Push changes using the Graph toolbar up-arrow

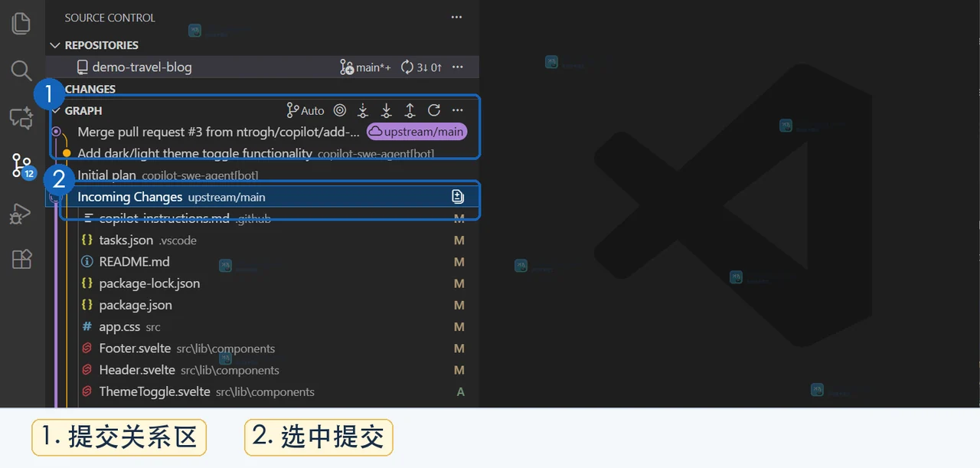tap(410, 110)
